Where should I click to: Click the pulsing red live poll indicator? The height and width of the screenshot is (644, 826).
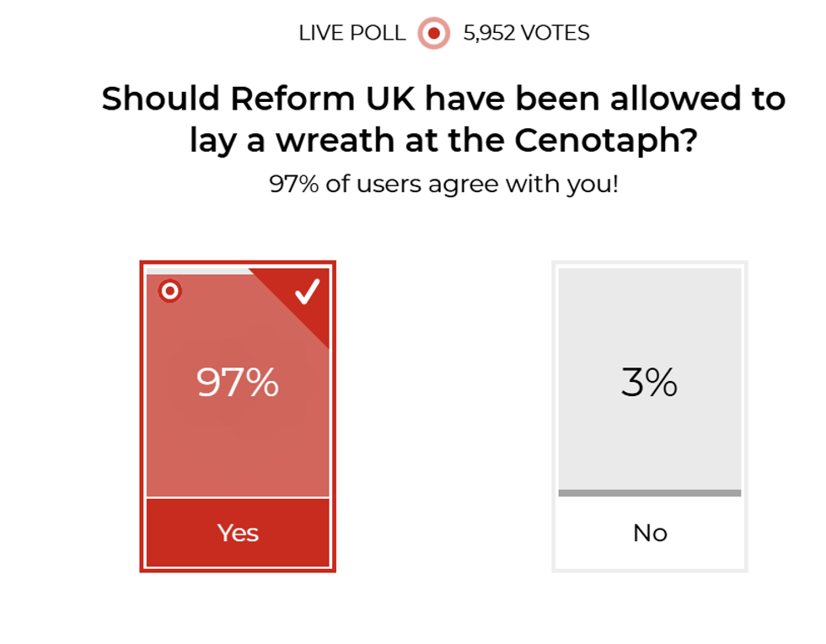[434, 34]
